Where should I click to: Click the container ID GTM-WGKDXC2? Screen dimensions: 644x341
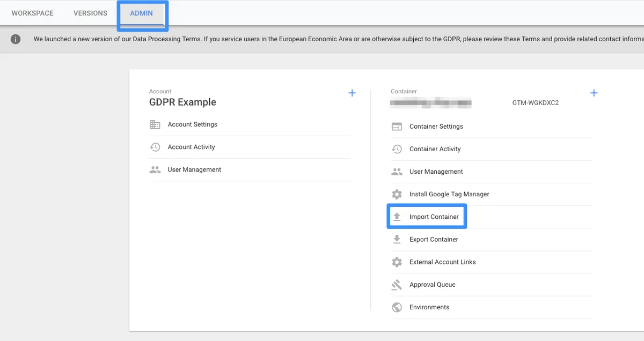coord(536,103)
